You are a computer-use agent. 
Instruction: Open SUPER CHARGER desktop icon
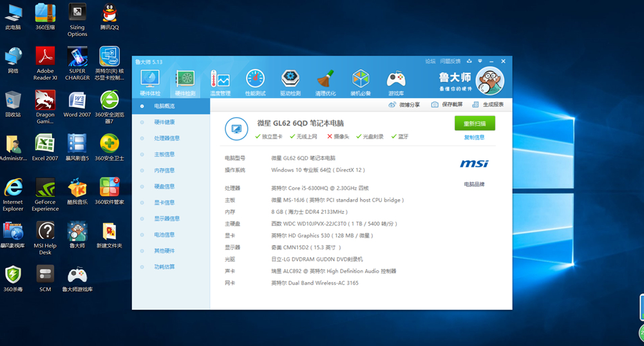(x=77, y=63)
